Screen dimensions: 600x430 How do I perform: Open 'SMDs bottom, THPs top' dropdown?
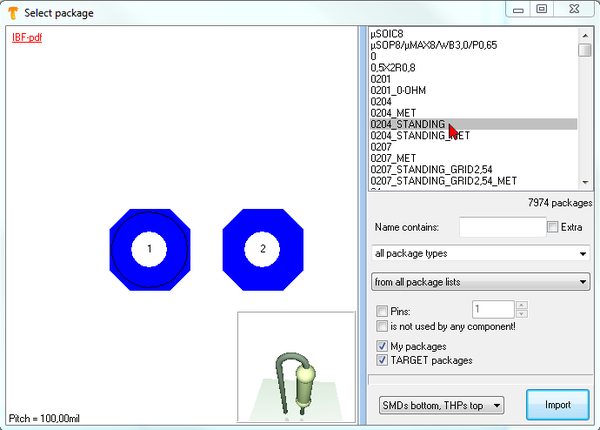click(x=442, y=405)
